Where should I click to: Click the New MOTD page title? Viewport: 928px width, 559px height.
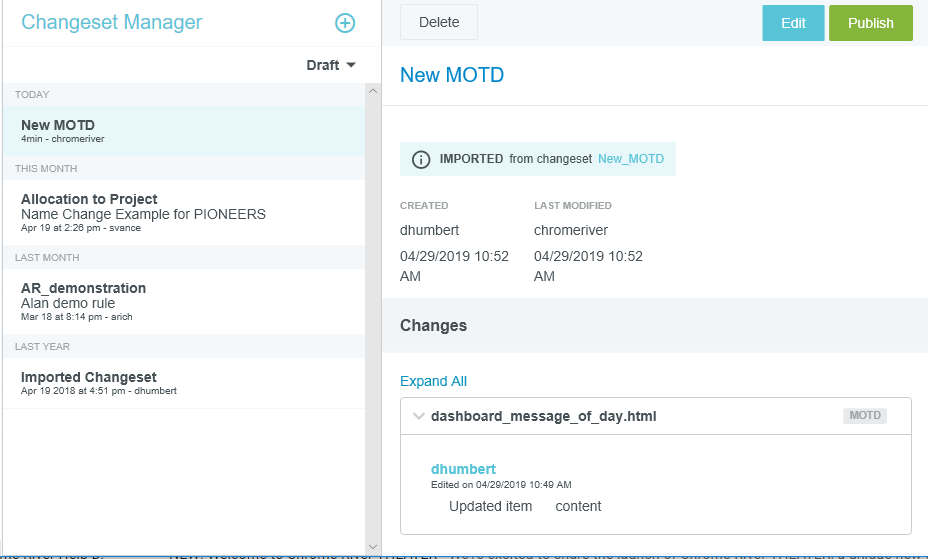pos(452,75)
